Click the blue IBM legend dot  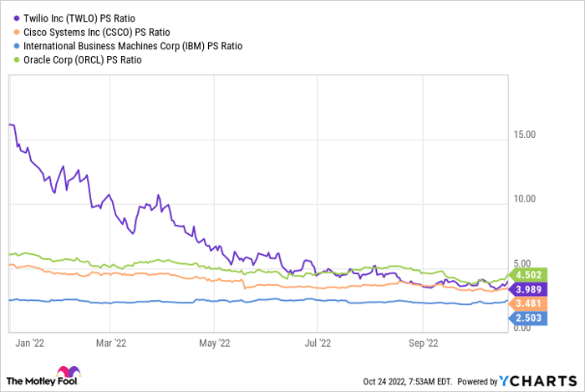(x=18, y=45)
